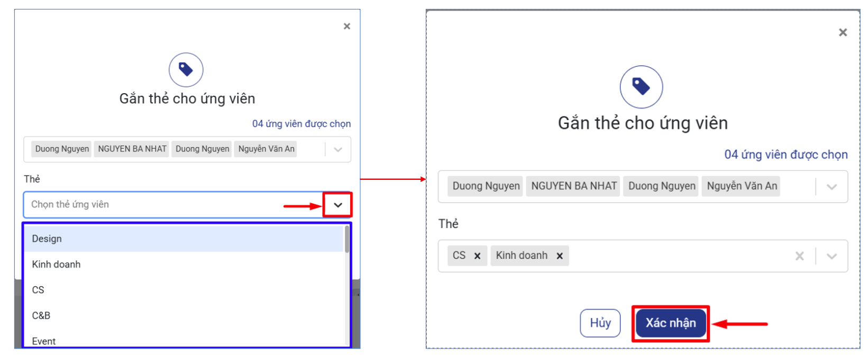Screen dimensions: 868x355
Task: Open candidate list dropdown in left dialog
Action: coord(338,150)
